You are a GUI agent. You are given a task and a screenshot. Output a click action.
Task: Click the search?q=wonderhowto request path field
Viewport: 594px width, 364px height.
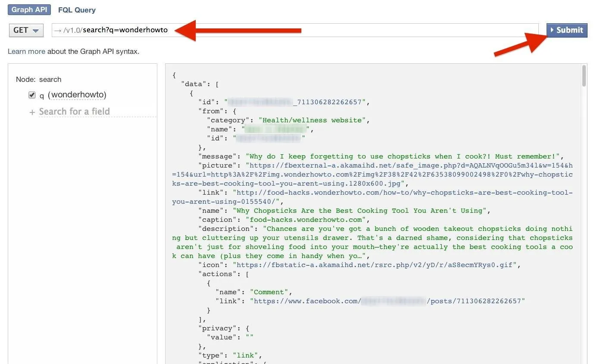295,30
